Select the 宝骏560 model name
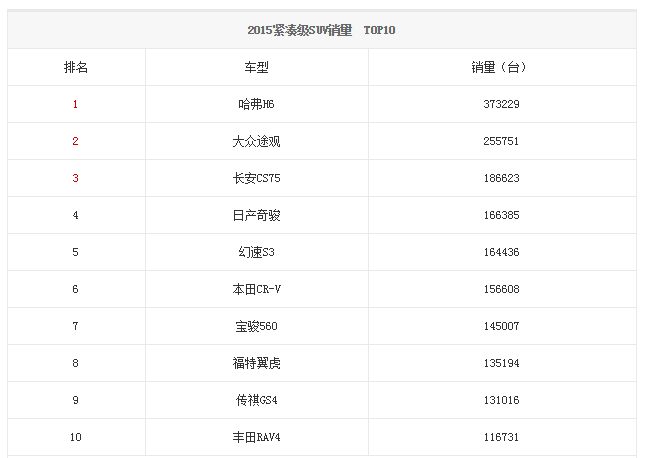Viewport: 654px width, 458px height. pyautogui.click(x=256, y=326)
